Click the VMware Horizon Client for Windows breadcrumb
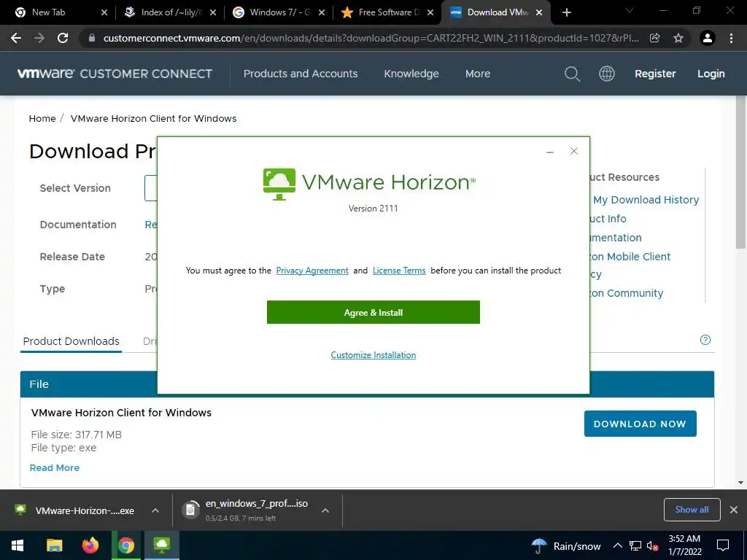The image size is (747, 560). coord(153,119)
